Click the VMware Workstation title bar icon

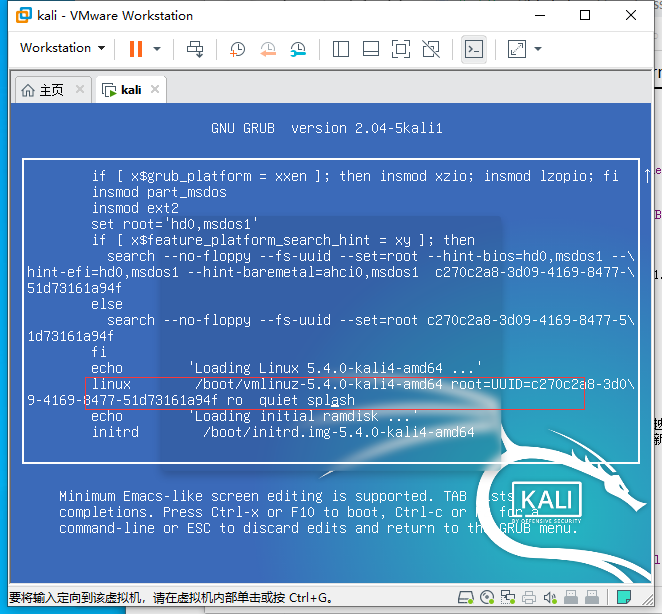[x=24, y=15]
